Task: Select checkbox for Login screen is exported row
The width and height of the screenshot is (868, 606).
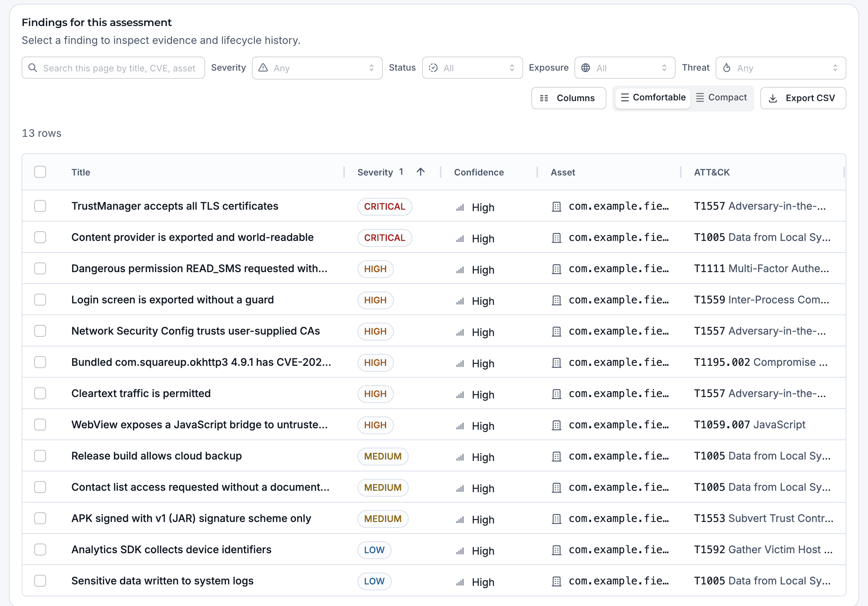Action: pos(40,300)
